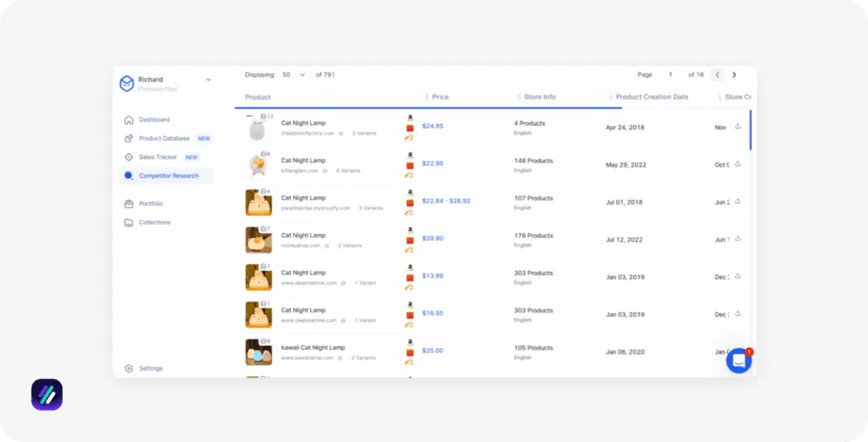Image resolution: width=868 pixels, height=442 pixels.
Task: Open Settings at sidebar bottom
Action: [x=151, y=368]
